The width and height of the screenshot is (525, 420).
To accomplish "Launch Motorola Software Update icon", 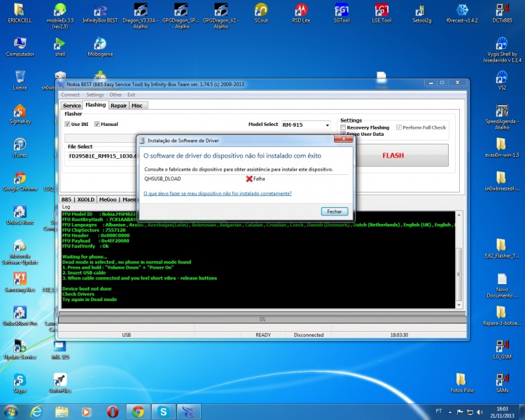I will click(x=20, y=251).
